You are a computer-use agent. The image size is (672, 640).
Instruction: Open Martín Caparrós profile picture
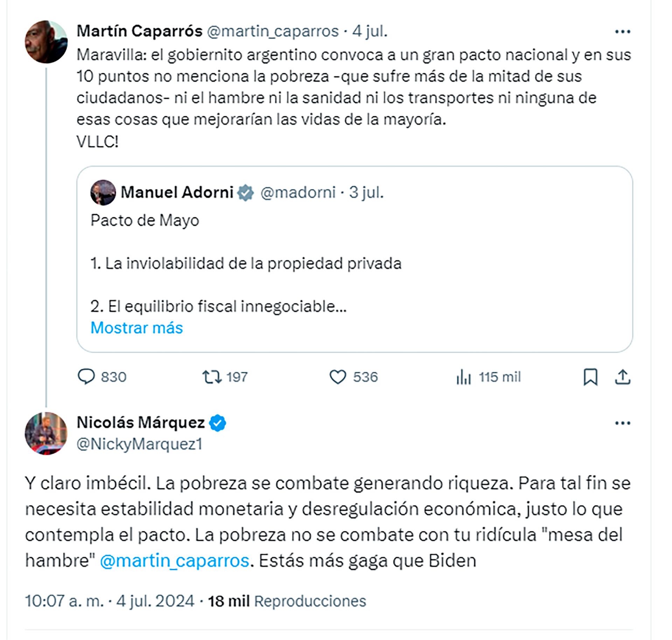pyautogui.click(x=46, y=42)
